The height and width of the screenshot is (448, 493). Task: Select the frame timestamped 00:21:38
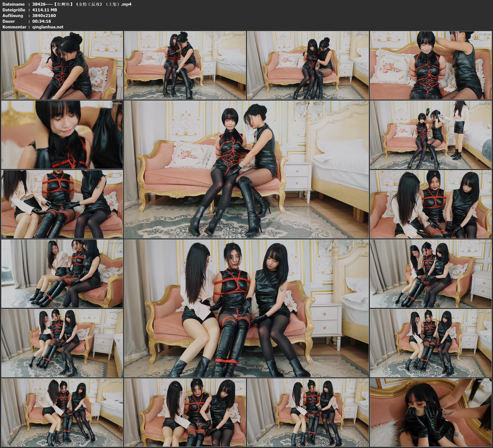pyautogui.click(x=431, y=274)
